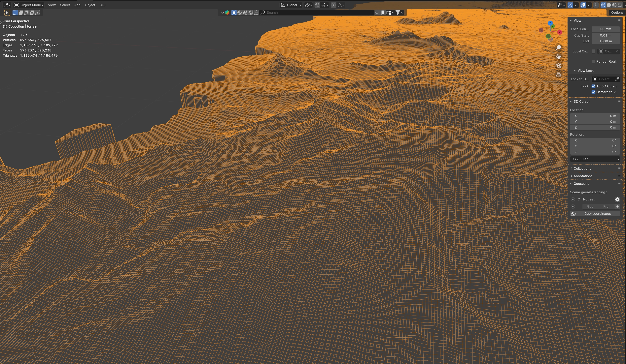
Task: Enable Render Region checkbox
Action: tap(593, 62)
